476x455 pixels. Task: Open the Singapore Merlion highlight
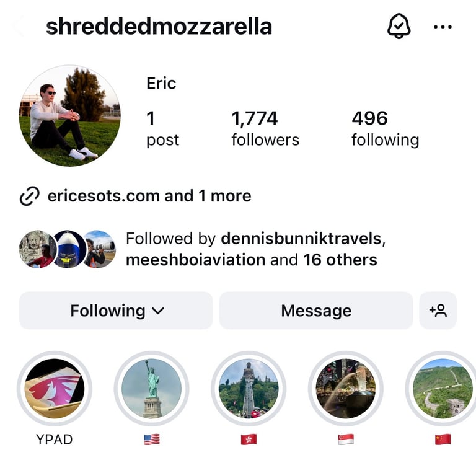pos(346,388)
